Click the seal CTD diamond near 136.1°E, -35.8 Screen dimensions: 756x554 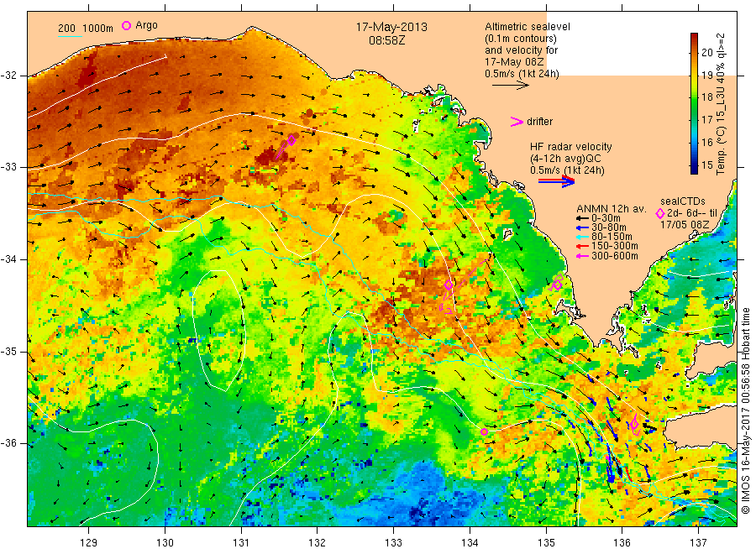pos(634,424)
